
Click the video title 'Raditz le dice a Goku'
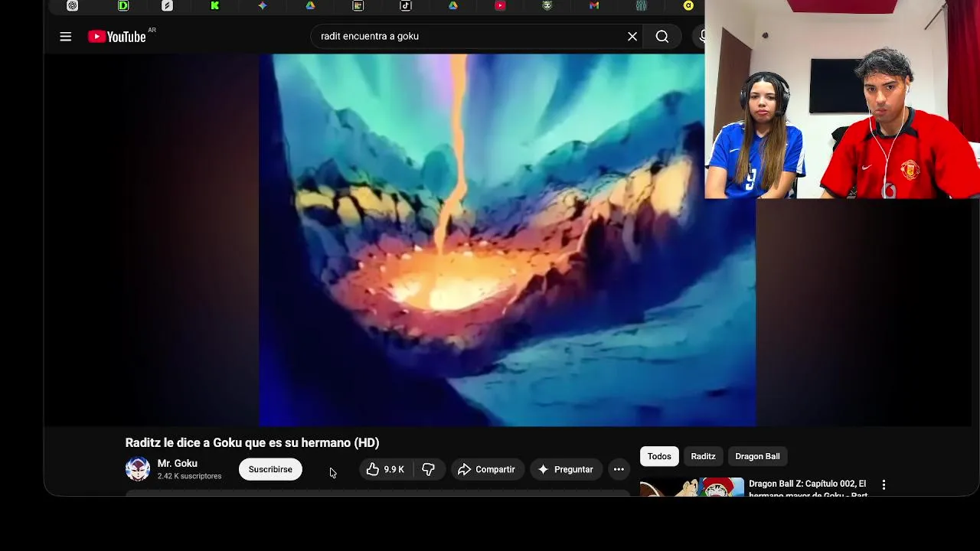point(252,443)
